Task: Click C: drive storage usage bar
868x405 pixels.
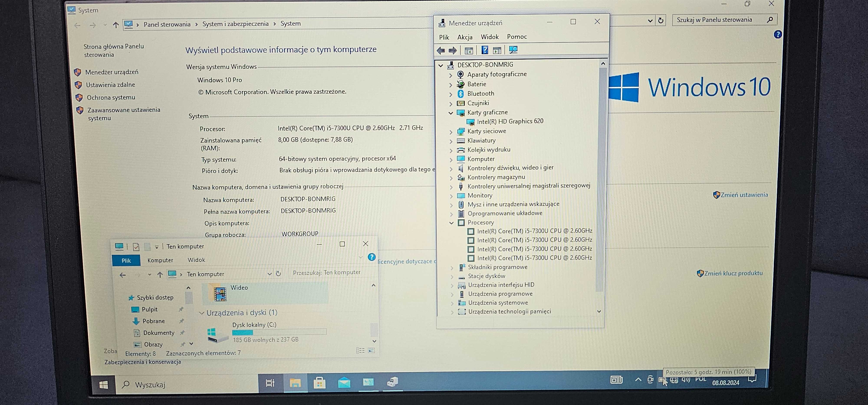Action: (279, 332)
